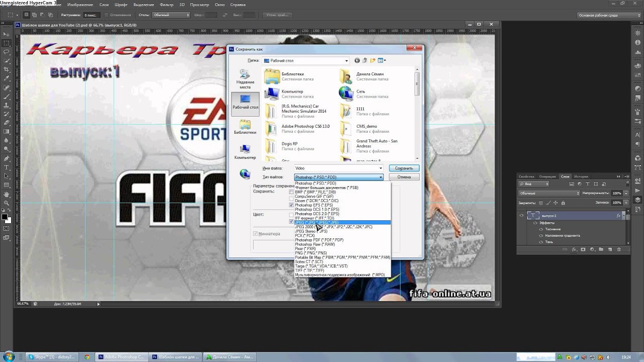The image size is (644, 362).
Task: Open the Папка location dropdown
Action: pos(346,60)
